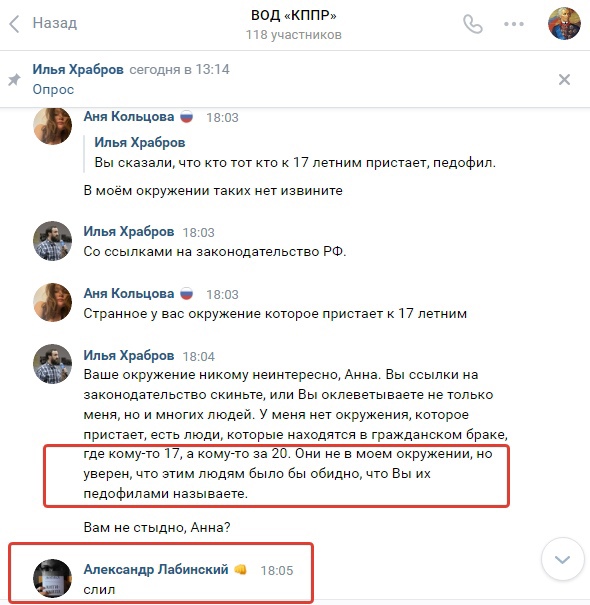The image size is (590, 605).
Task: Open the pinned Опрос message
Action: [x=53, y=89]
